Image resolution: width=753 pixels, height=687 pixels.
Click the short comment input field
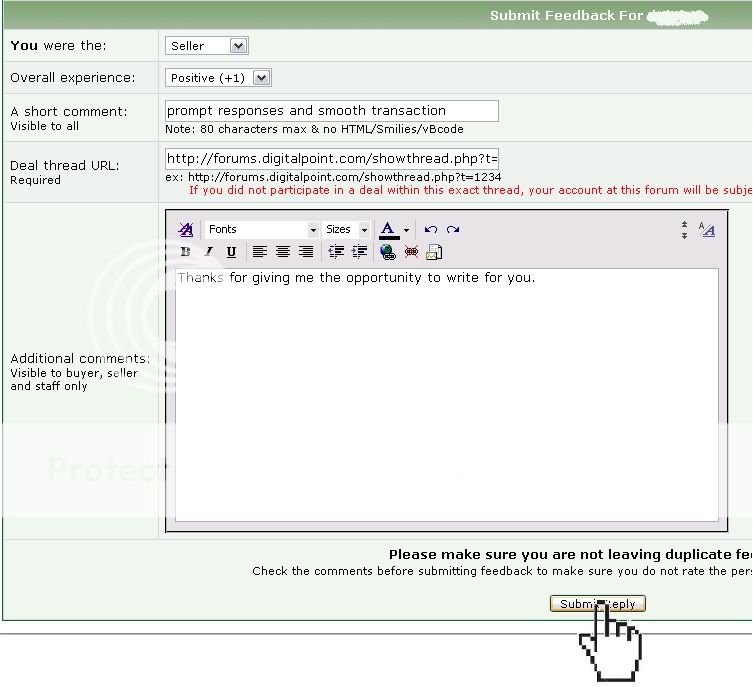(332, 111)
